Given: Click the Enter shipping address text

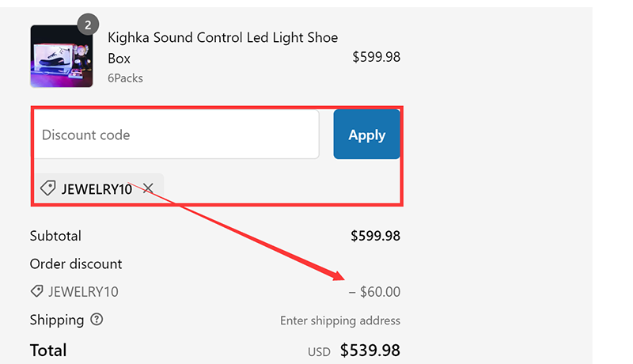Looking at the screenshot, I should point(340,320).
